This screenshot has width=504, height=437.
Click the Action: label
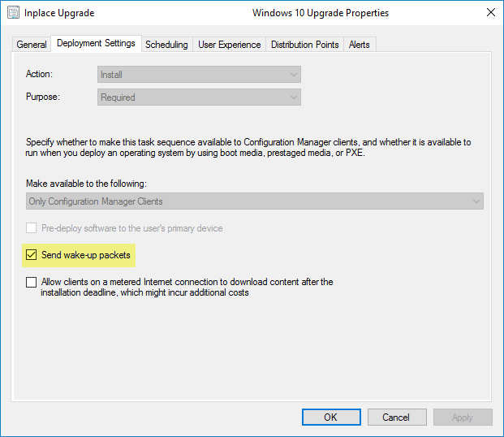pos(39,74)
